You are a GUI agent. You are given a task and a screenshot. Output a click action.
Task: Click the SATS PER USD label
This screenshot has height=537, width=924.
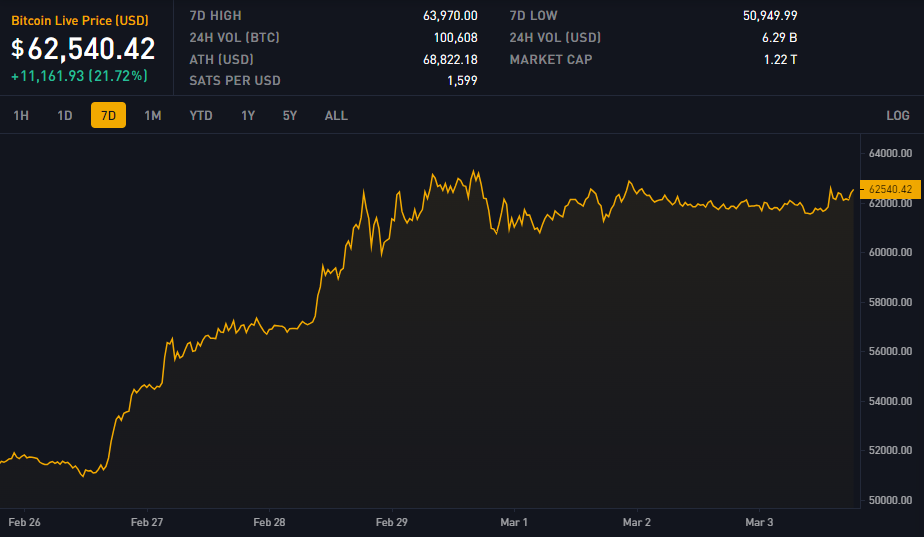(235, 81)
